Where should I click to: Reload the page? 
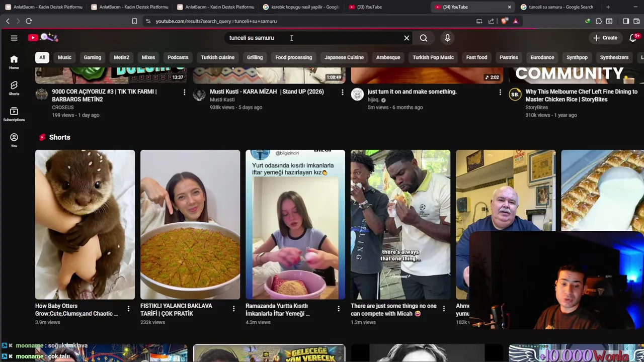click(29, 21)
